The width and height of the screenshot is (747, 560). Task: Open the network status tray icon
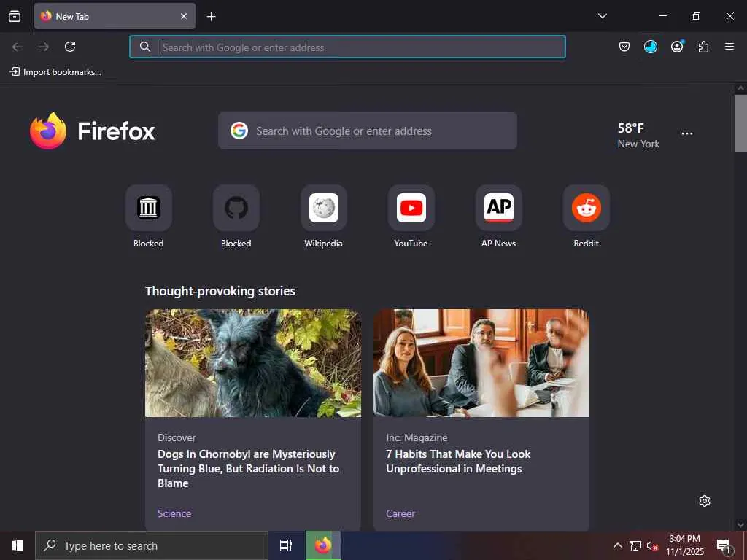pos(635,545)
